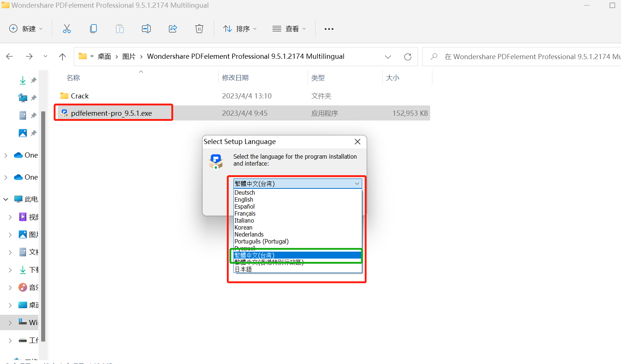Select pdfelement-pro_9.5.1.exe file
The width and height of the screenshot is (621, 364).
[x=111, y=113]
